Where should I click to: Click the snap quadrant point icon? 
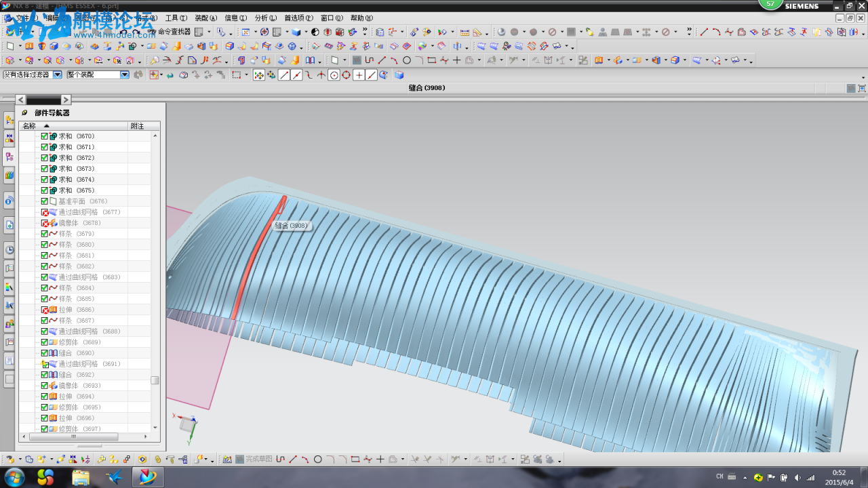click(347, 75)
